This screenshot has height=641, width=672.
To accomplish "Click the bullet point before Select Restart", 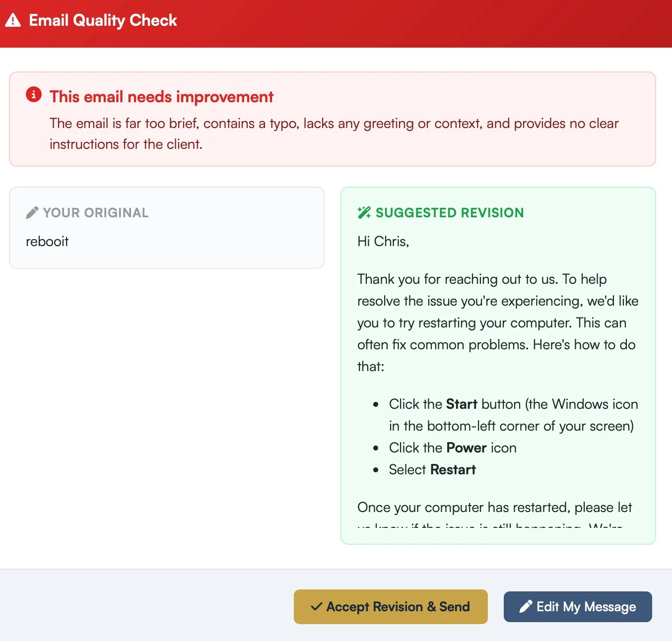I will point(376,470).
